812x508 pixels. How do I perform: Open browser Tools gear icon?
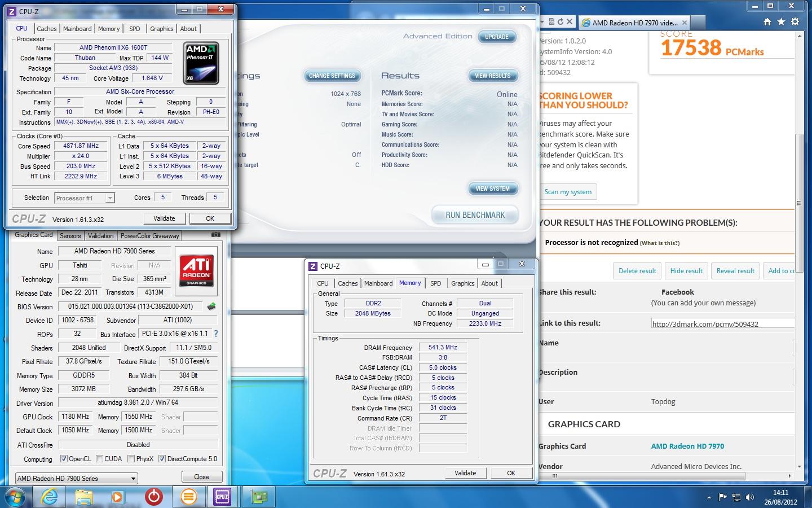click(795, 22)
